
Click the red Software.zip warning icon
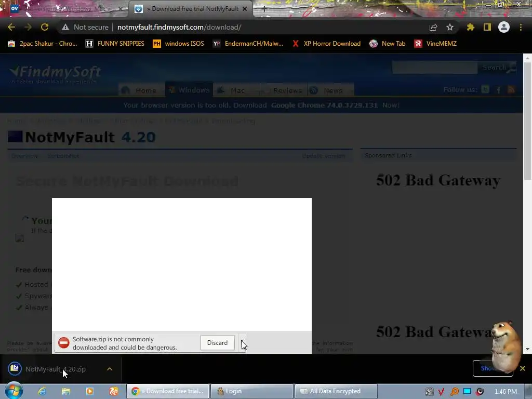[63, 343]
